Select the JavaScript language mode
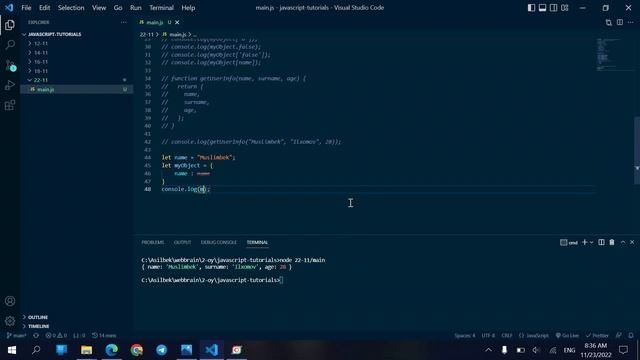This screenshot has height=360, width=640. [534, 336]
